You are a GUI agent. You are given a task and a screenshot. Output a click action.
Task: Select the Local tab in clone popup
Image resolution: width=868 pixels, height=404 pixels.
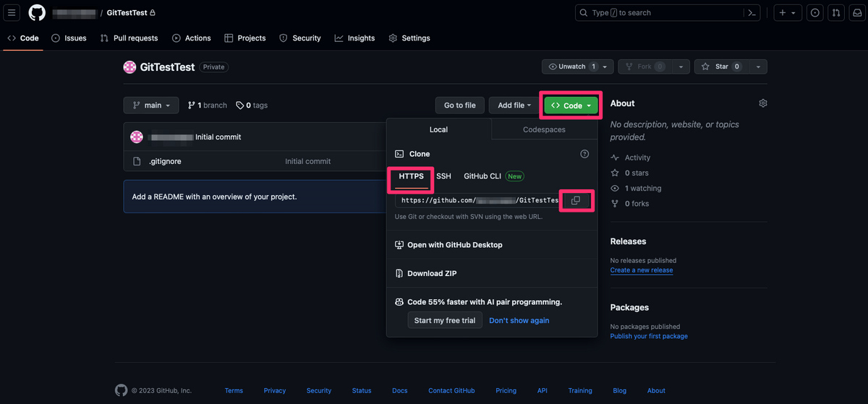coord(439,129)
